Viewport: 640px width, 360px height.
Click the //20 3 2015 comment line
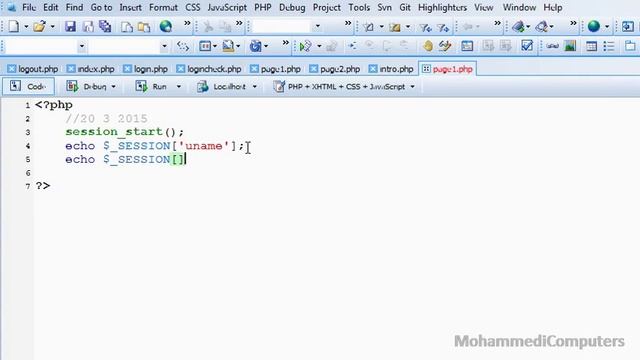(x=106, y=119)
